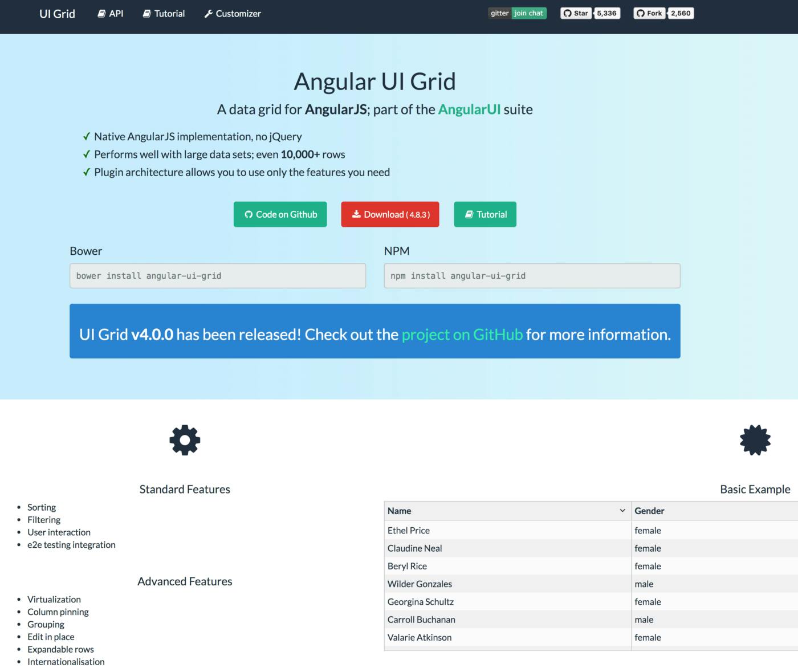The image size is (798, 672).
Task: Follow the AngularUI suite link
Action: point(469,109)
